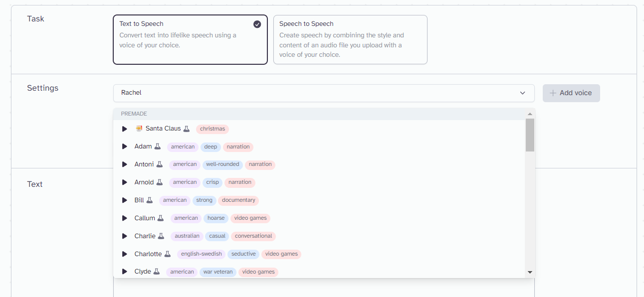Click the voice list scrollbar thumb
Viewport: 644px width, 297px height.
click(x=530, y=135)
